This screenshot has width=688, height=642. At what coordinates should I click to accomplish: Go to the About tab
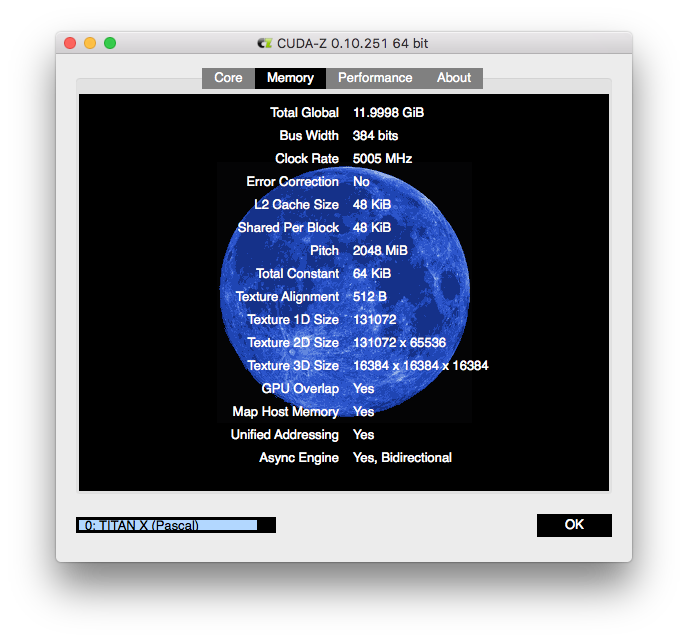[453, 78]
